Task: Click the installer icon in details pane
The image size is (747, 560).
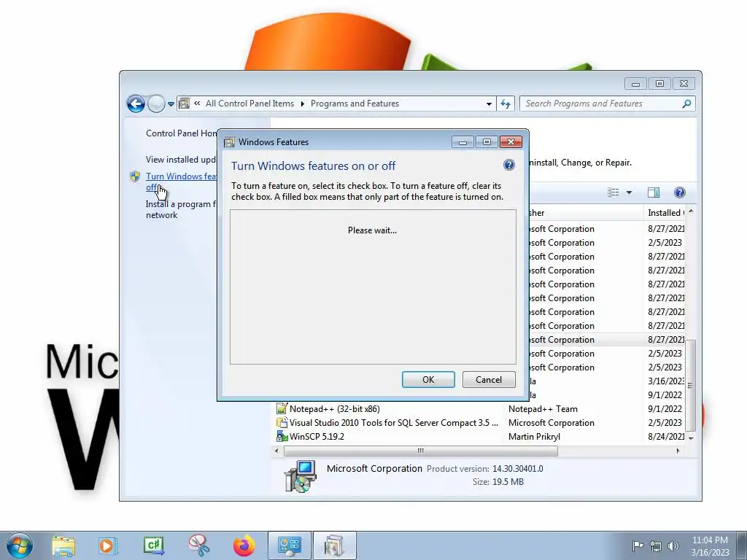Action: (x=300, y=475)
